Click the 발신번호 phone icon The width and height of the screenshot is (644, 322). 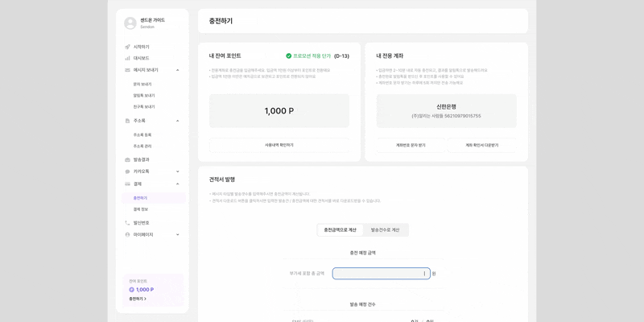pos(127,223)
